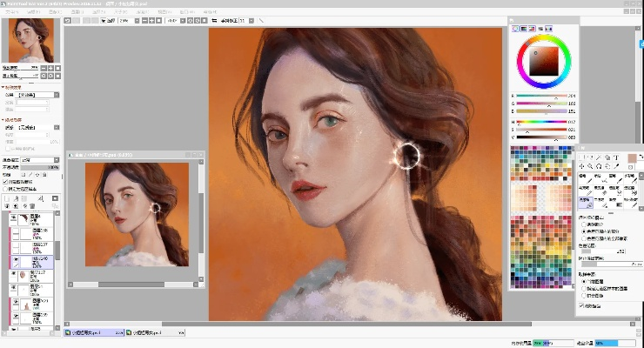The image size is (644, 348).
Task: Click the navigator thumbnail preview at top-left
Action: coord(31,41)
